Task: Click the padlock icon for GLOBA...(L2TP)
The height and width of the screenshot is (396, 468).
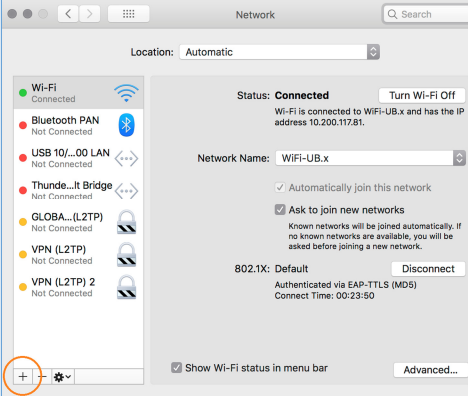Action: click(126, 222)
